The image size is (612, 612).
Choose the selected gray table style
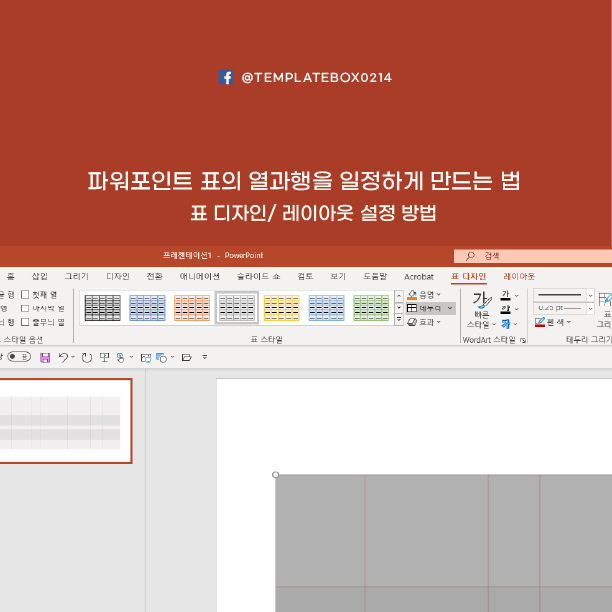[237, 308]
